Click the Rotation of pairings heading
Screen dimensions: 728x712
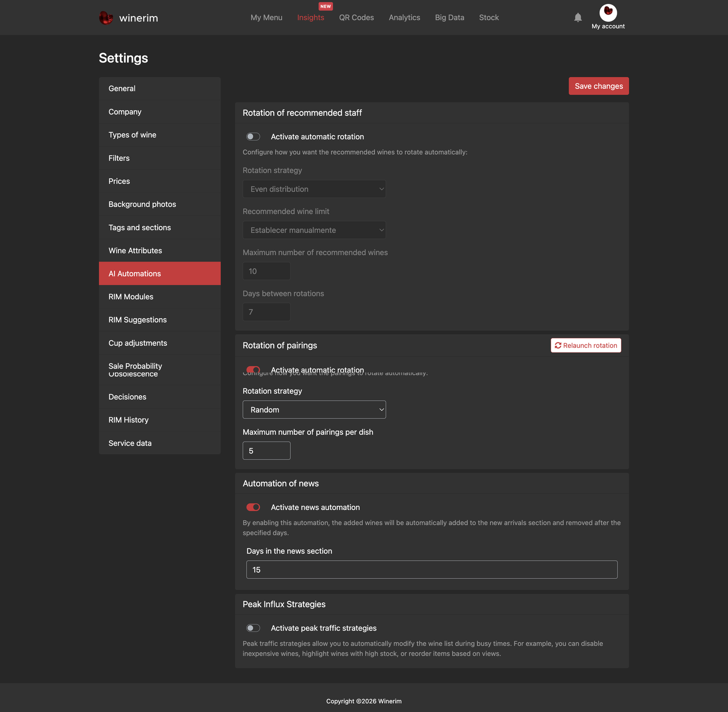[x=280, y=345]
